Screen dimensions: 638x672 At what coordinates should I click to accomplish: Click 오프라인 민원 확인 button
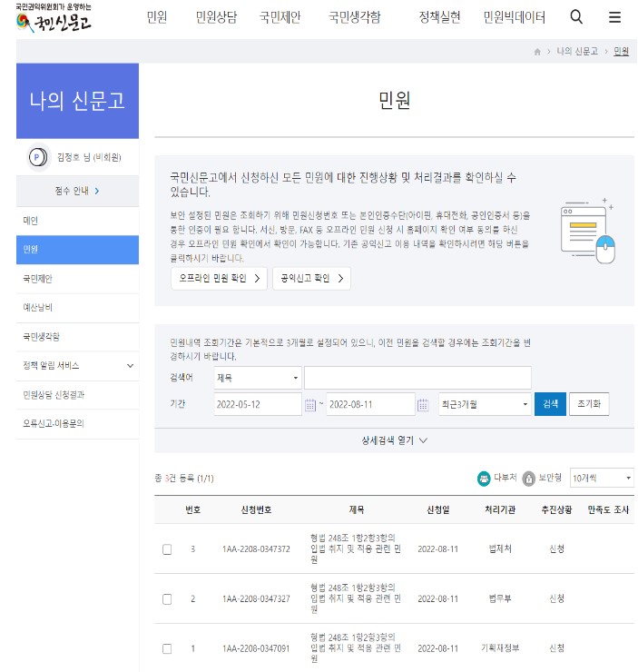219,279
